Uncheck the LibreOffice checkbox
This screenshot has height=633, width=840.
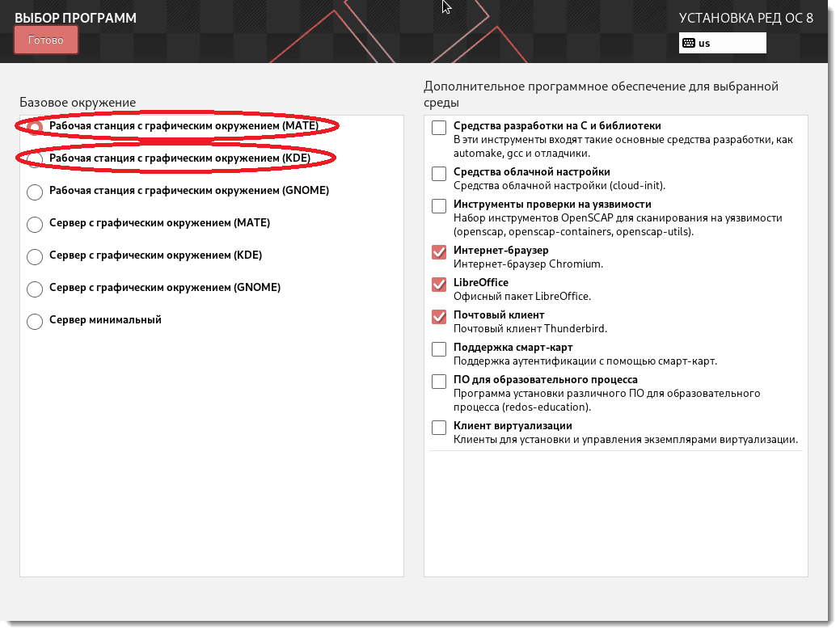(x=439, y=285)
